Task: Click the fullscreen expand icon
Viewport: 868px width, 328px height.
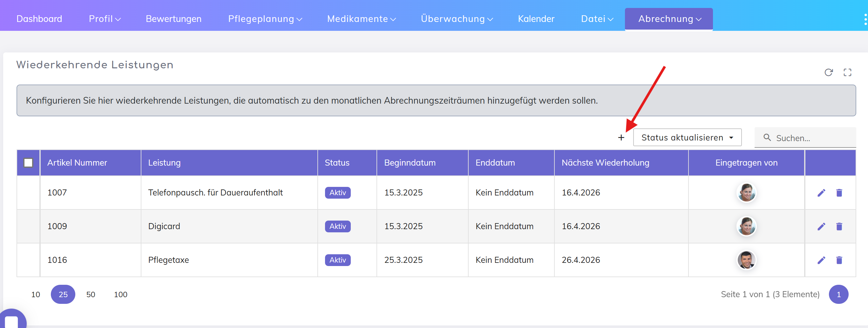Action: (847, 72)
